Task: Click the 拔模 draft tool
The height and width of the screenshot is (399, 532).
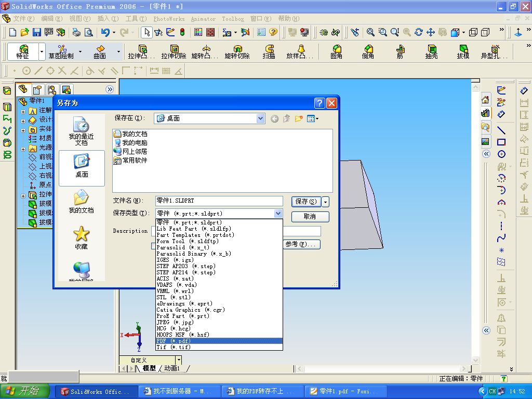Action: (463, 52)
